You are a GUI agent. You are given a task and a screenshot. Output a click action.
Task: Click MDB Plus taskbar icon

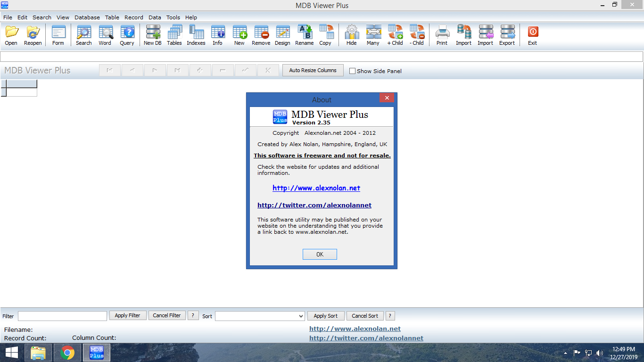click(x=97, y=353)
